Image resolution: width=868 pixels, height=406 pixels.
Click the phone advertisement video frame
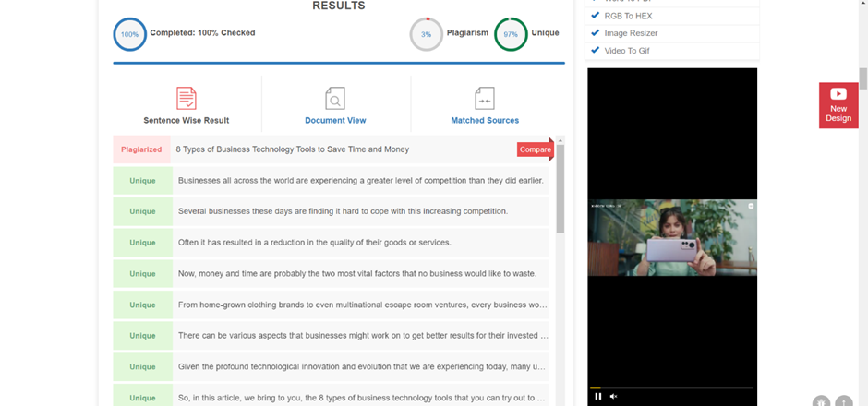coord(672,238)
